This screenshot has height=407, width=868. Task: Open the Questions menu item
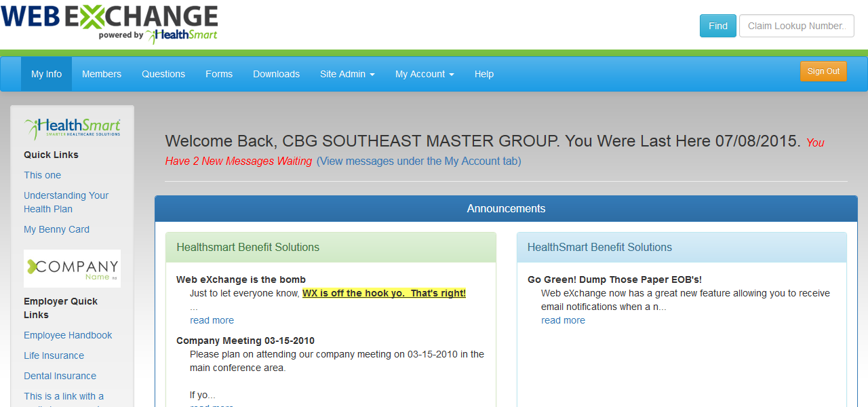(x=163, y=74)
